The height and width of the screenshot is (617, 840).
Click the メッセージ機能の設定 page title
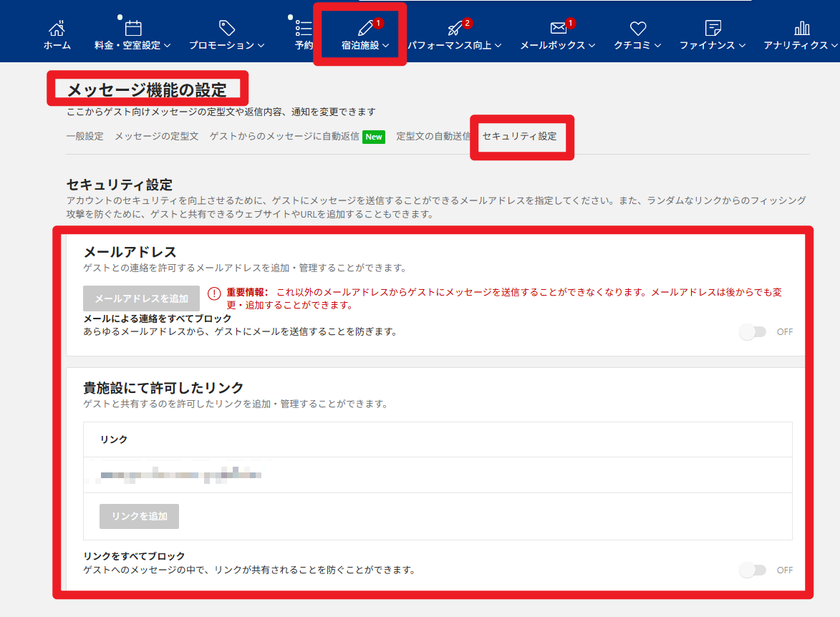point(147,90)
